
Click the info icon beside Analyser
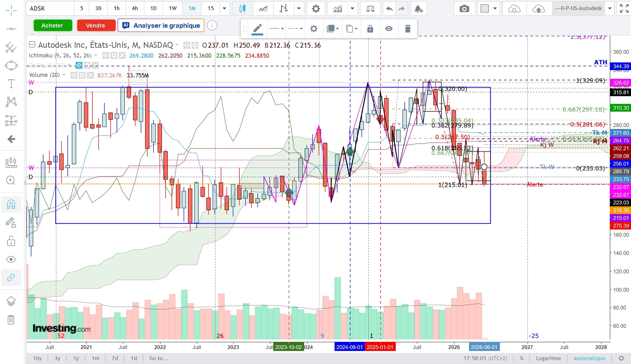(x=212, y=26)
